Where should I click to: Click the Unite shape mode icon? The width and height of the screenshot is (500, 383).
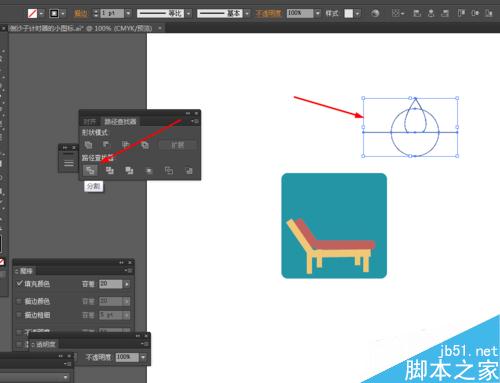click(x=88, y=145)
